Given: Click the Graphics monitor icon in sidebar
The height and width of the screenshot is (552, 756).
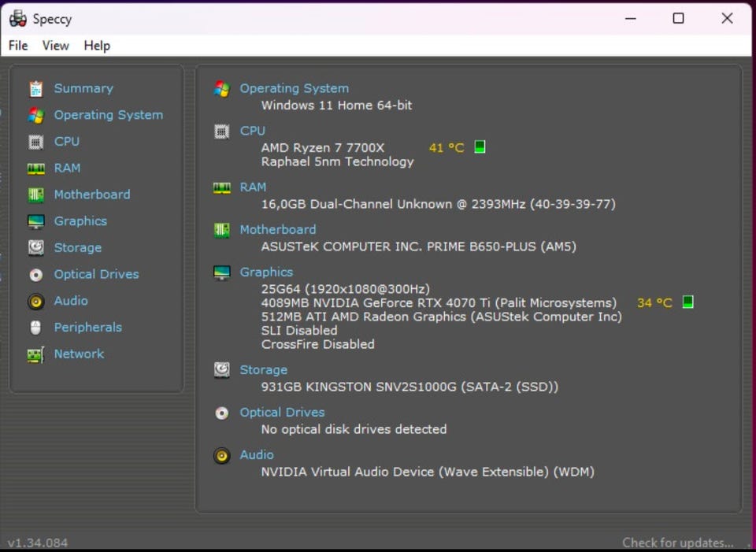Looking at the screenshot, I should point(35,221).
